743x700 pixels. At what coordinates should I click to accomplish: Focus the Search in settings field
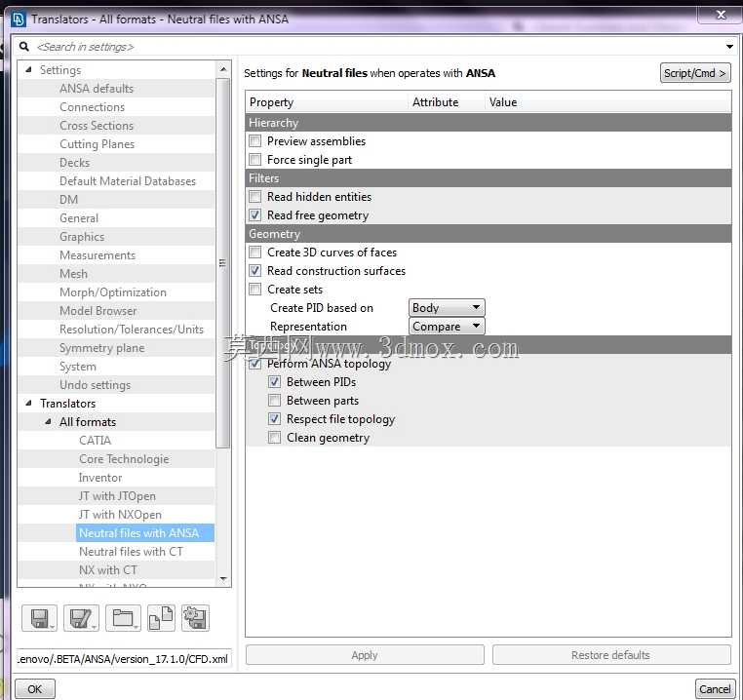coord(374,47)
